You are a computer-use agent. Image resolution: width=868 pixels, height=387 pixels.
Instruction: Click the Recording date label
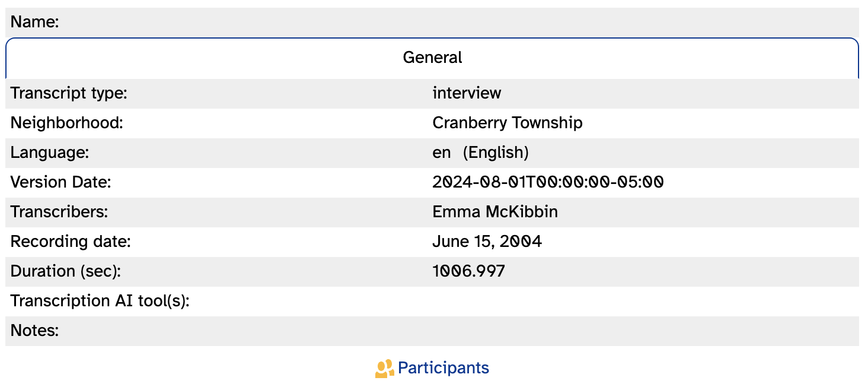(x=71, y=242)
